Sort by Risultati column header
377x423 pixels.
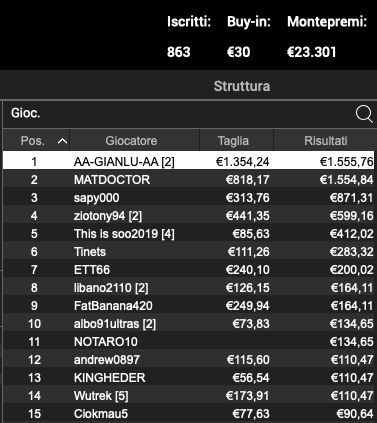pos(325,141)
